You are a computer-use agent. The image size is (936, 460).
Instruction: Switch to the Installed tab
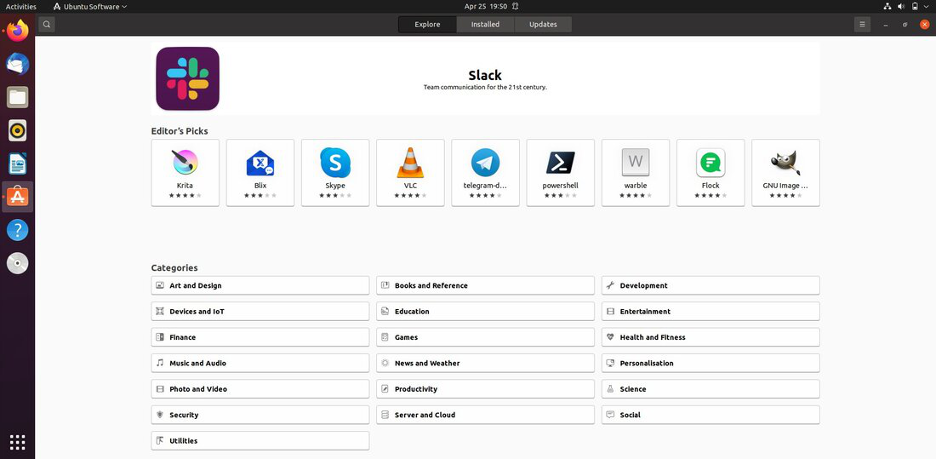pos(485,24)
